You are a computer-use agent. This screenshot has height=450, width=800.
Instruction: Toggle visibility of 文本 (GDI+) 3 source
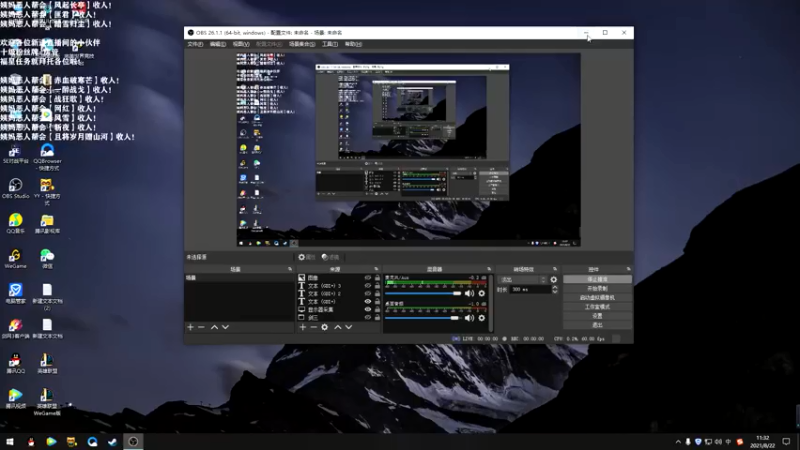(367, 286)
